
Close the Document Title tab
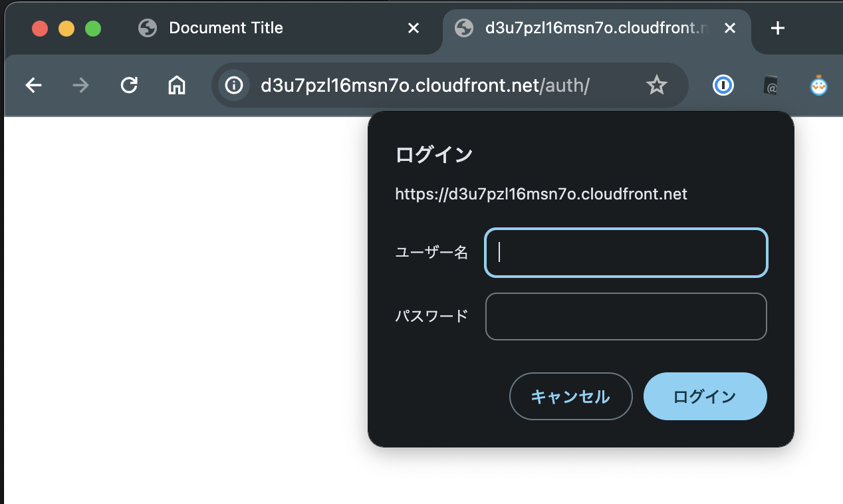click(x=414, y=28)
